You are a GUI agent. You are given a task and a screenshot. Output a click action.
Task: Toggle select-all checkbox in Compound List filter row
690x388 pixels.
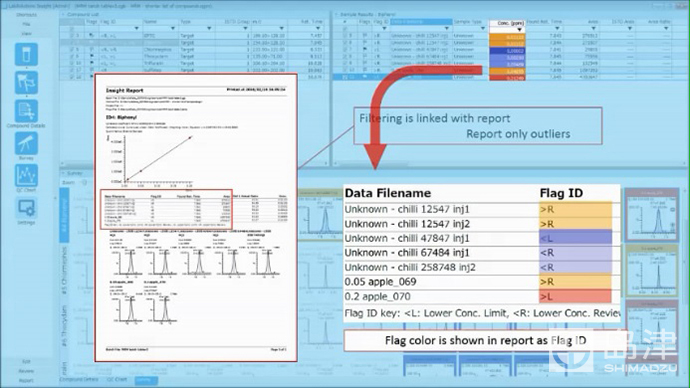coord(72,29)
